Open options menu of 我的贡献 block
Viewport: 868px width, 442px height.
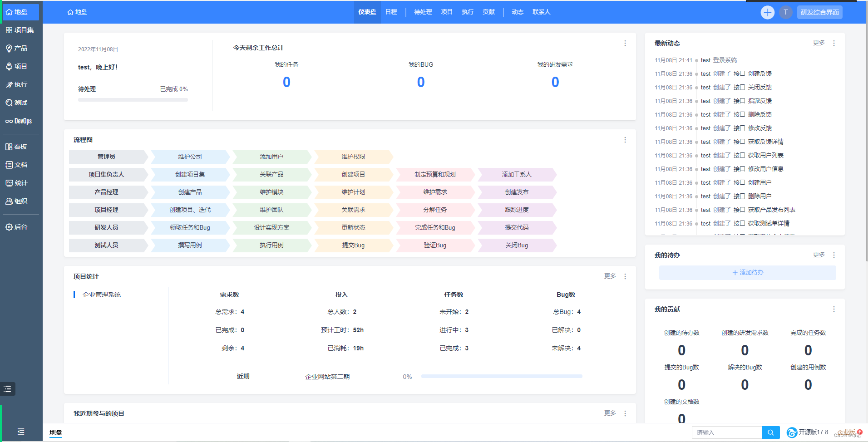coord(834,309)
